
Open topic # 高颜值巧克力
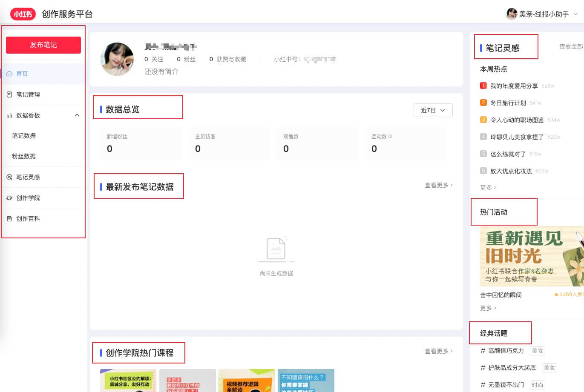pos(502,351)
